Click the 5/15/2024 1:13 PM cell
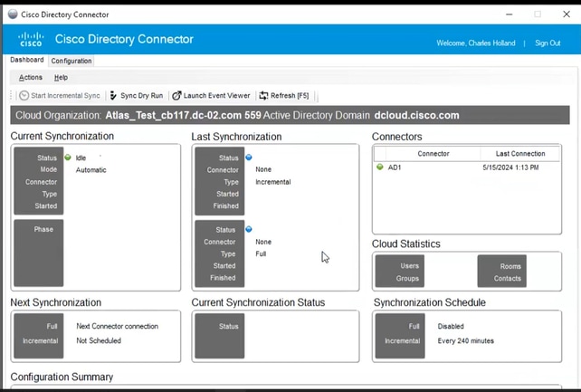The width and height of the screenshot is (581, 392). click(510, 167)
